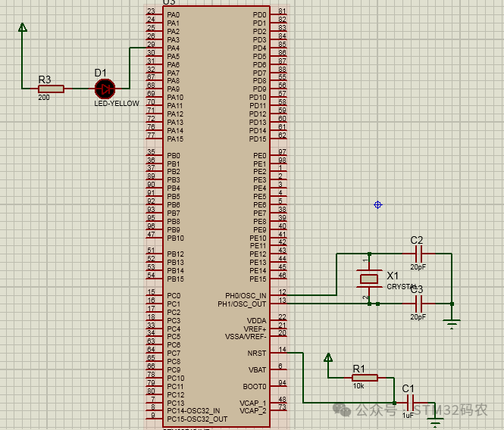Click the ground symbol below C3
The image size is (504, 430).
pyautogui.click(x=452, y=324)
